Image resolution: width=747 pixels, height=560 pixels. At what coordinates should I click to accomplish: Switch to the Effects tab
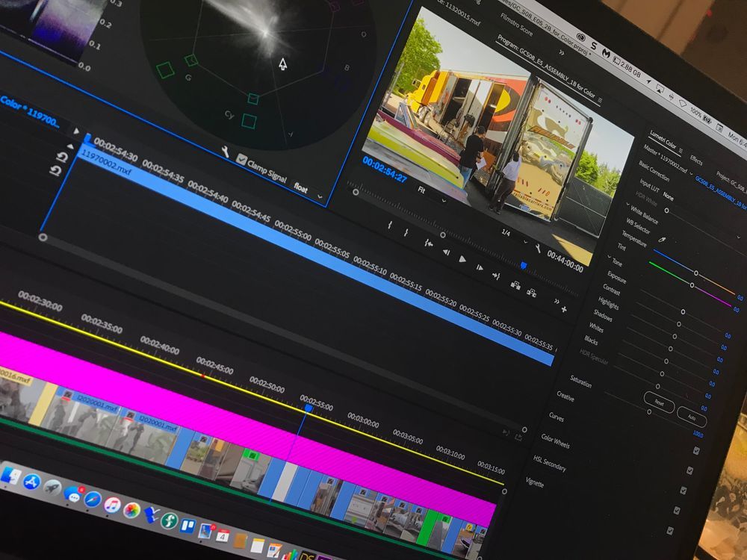click(x=696, y=161)
